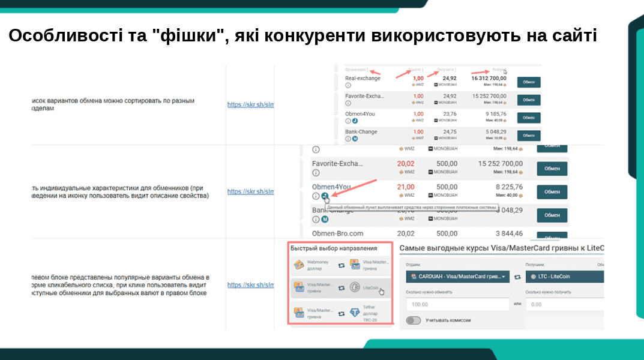This screenshot has height=360, width=644.
Task: Click Obmen4You name in 21,00 row
Action: click(331, 187)
